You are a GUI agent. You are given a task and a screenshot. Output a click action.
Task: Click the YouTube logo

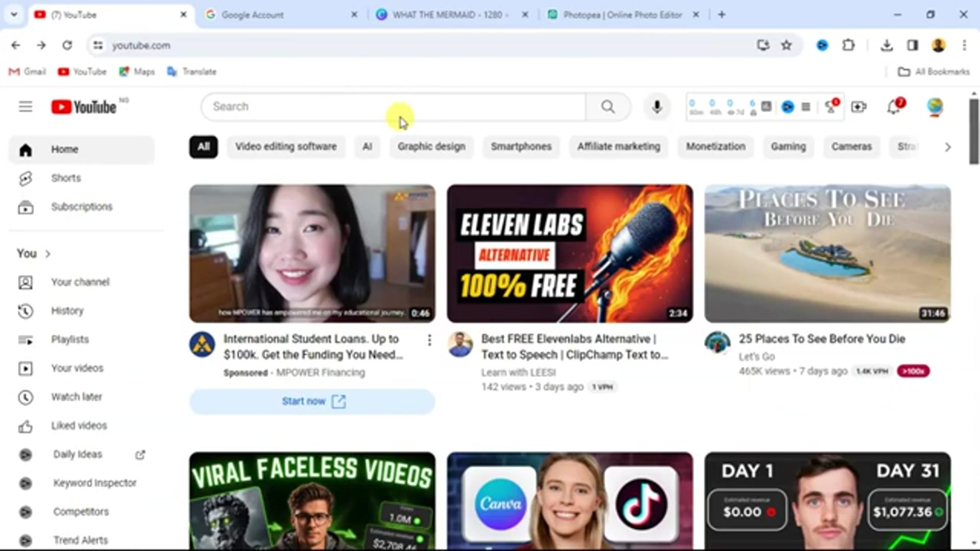[x=84, y=107]
